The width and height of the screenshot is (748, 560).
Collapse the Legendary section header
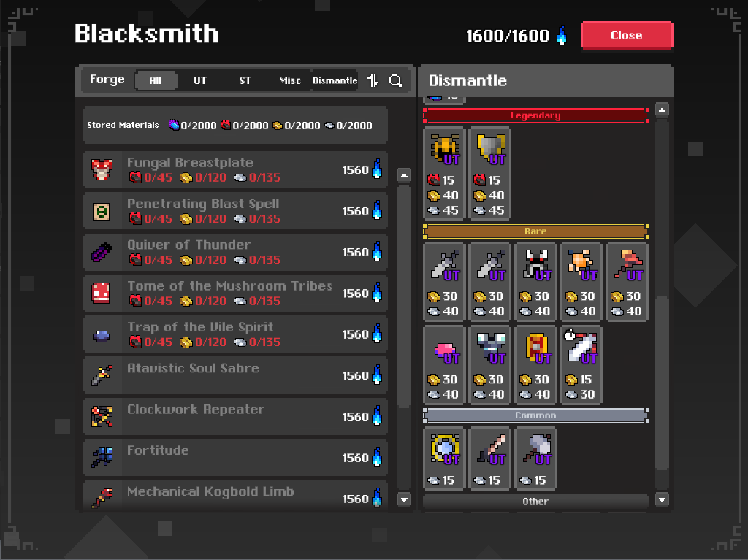pos(535,115)
